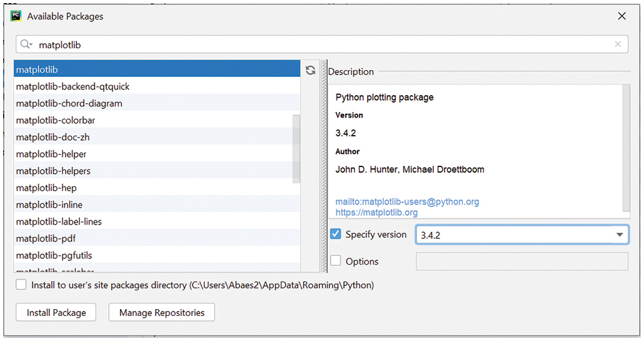The width and height of the screenshot is (644, 341).
Task: Choose matplotlib-inline in package list
Action: coord(49,205)
